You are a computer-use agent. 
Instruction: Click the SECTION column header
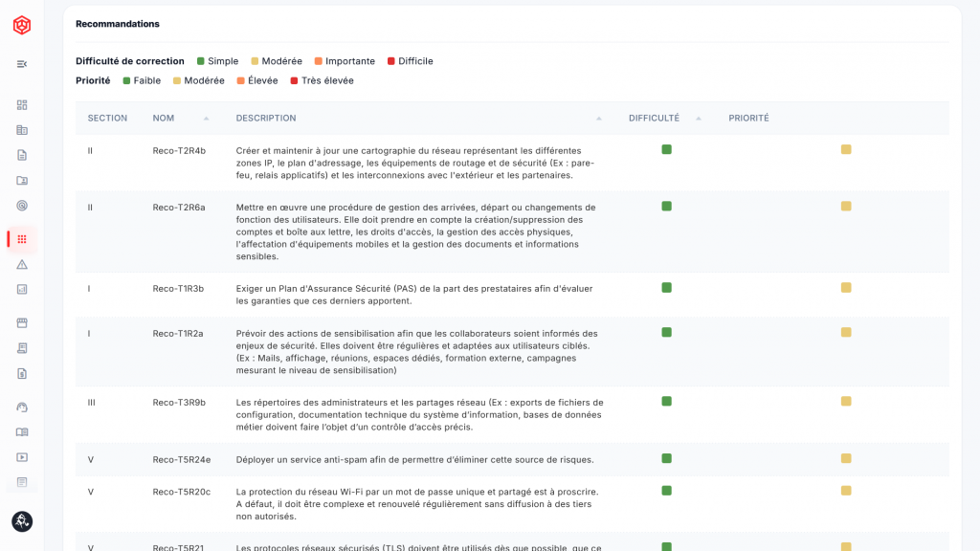point(107,118)
